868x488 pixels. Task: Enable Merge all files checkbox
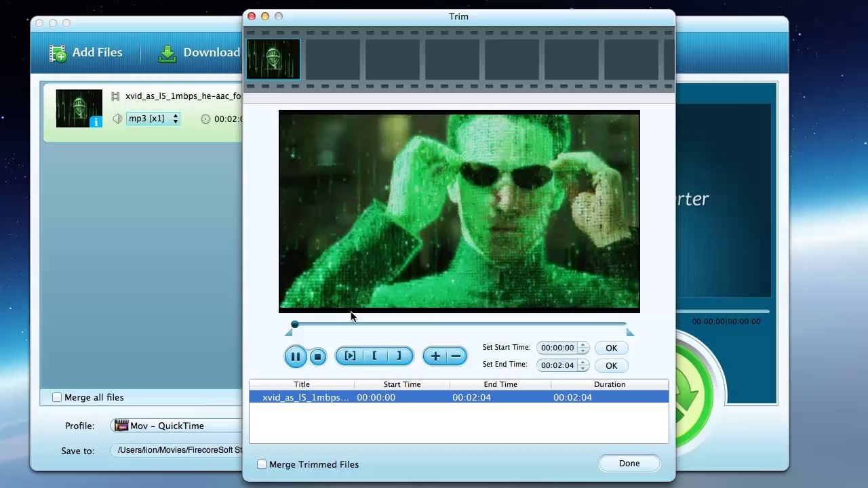pos(57,397)
